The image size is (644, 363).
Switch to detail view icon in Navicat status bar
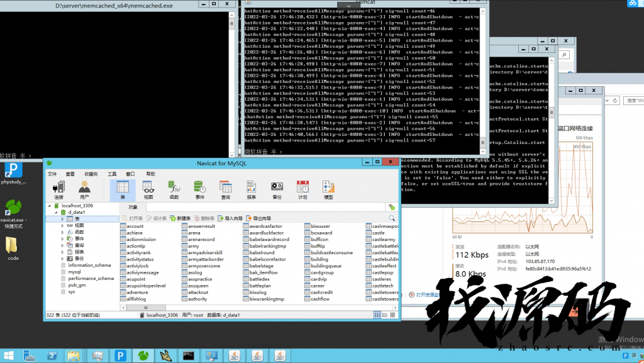[392, 315]
